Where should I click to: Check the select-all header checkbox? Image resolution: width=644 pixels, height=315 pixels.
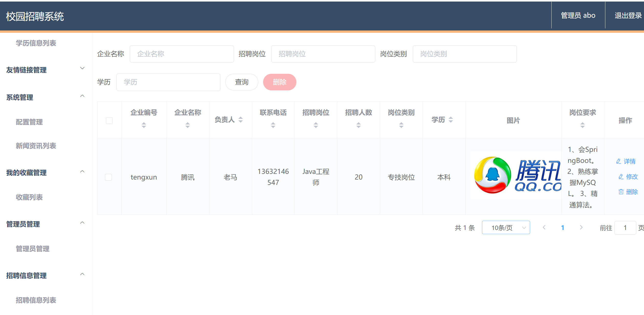[109, 120]
